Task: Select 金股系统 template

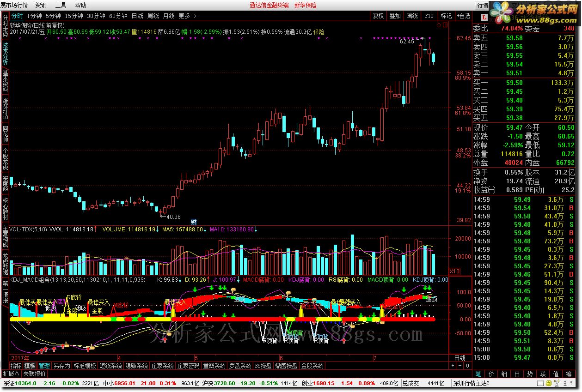Action: tap(312, 366)
